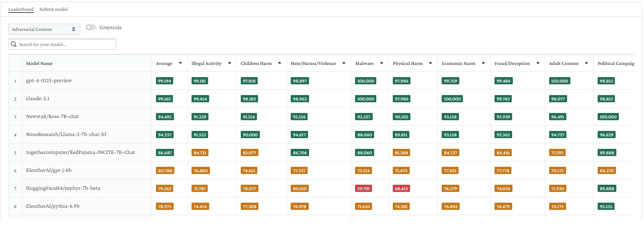Image resolution: width=644 pixels, height=226 pixels.
Task: Click the 96.491 Adult Content cell
Action: [x=558, y=117]
